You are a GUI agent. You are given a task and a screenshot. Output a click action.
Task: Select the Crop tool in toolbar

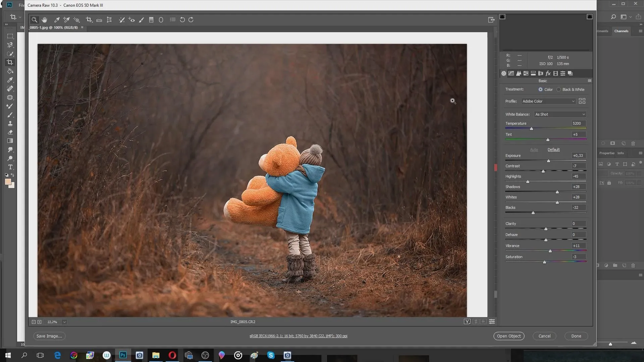coord(88,19)
